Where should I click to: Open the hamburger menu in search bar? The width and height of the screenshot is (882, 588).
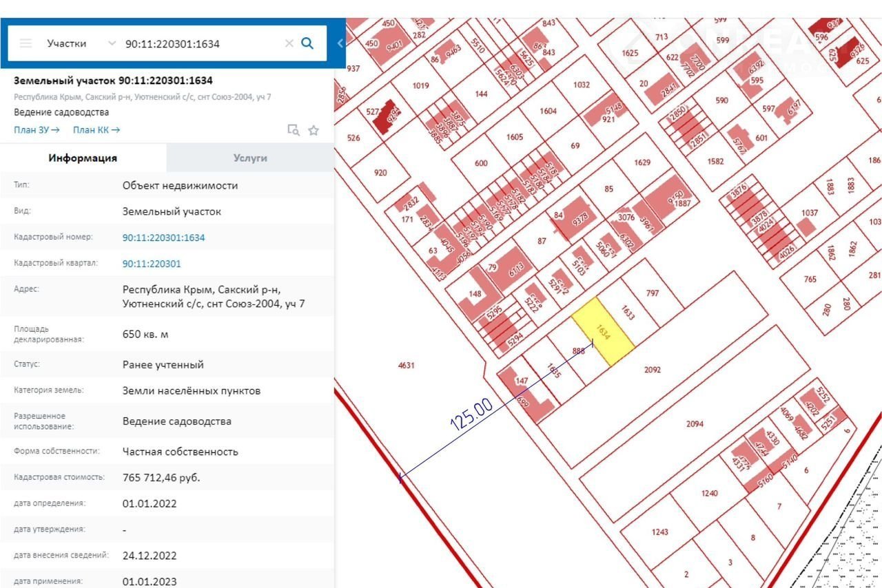(25, 43)
